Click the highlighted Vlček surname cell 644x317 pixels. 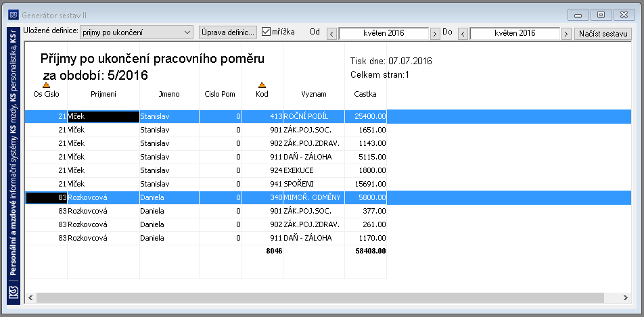pos(103,116)
